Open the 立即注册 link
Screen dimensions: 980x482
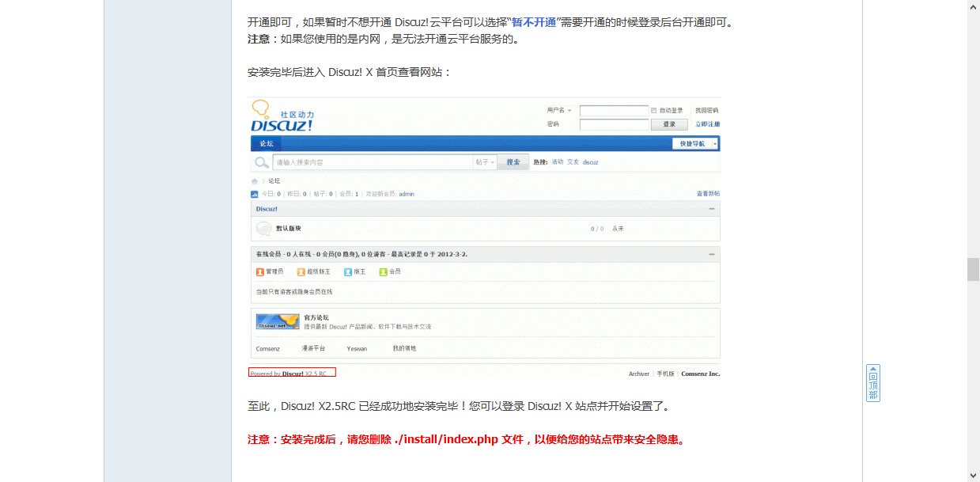click(x=708, y=124)
